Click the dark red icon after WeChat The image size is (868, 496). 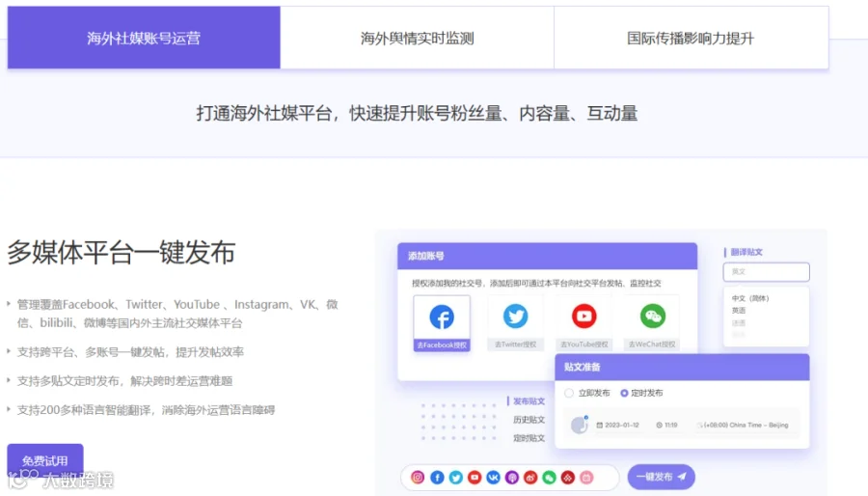pyautogui.click(x=568, y=477)
